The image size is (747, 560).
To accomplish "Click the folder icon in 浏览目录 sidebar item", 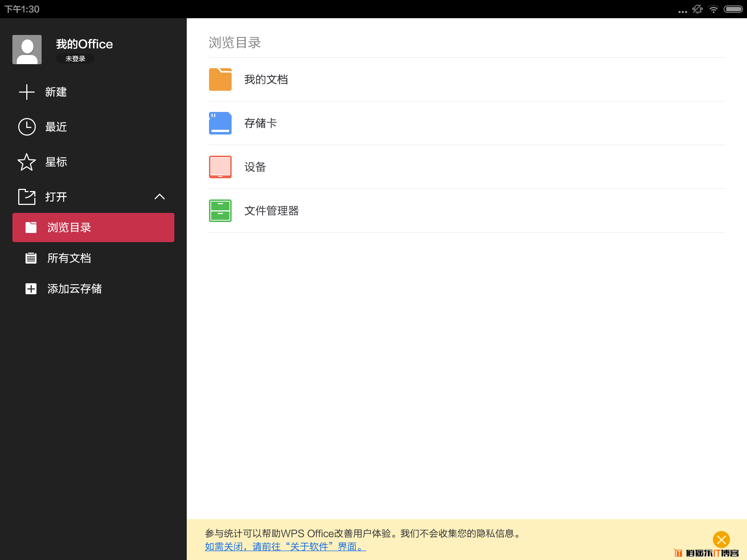I will tap(31, 227).
